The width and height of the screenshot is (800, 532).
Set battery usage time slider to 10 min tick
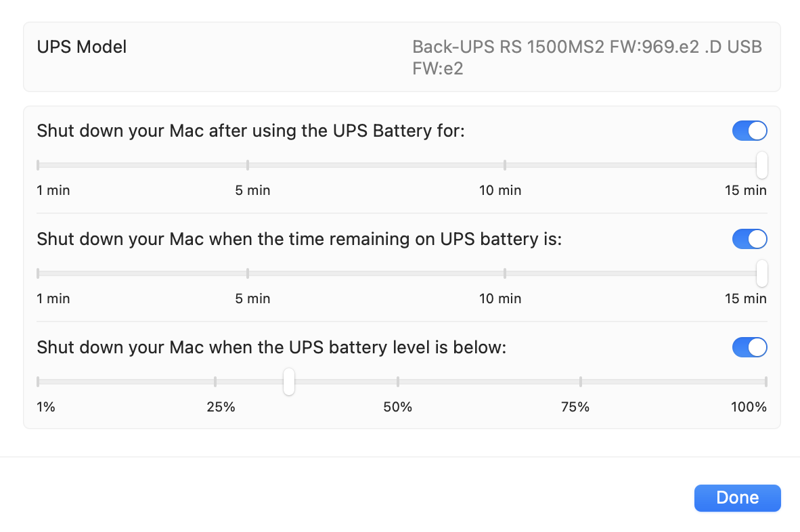click(505, 164)
